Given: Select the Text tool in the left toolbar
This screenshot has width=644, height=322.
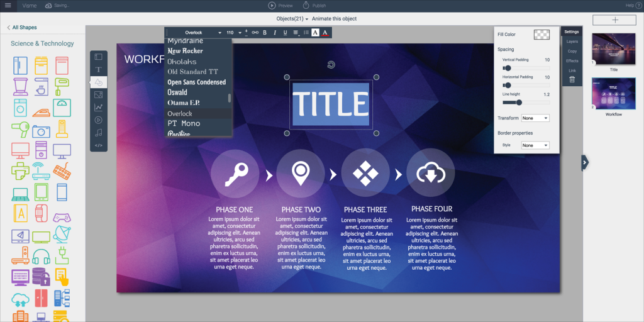Looking at the screenshot, I should coord(99,69).
